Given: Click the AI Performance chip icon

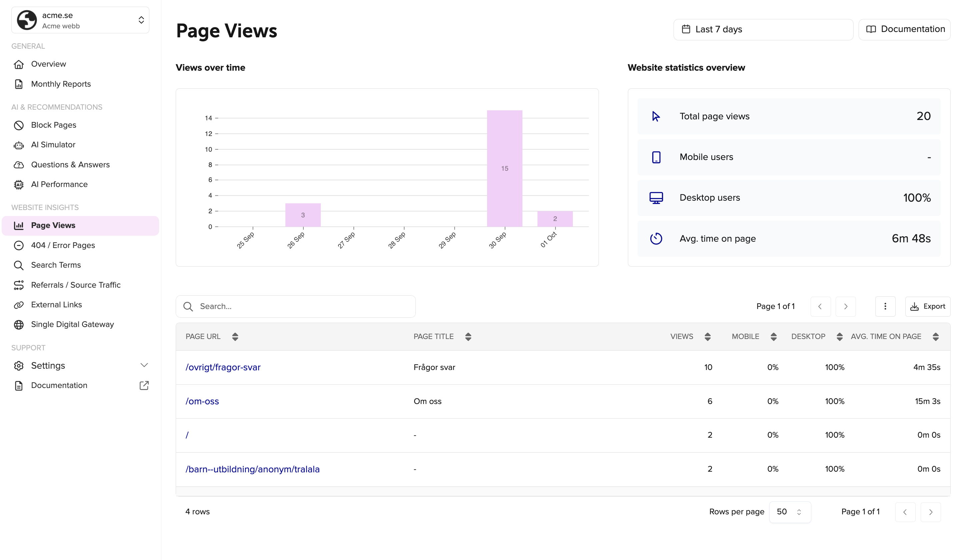Looking at the screenshot, I should (x=19, y=185).
